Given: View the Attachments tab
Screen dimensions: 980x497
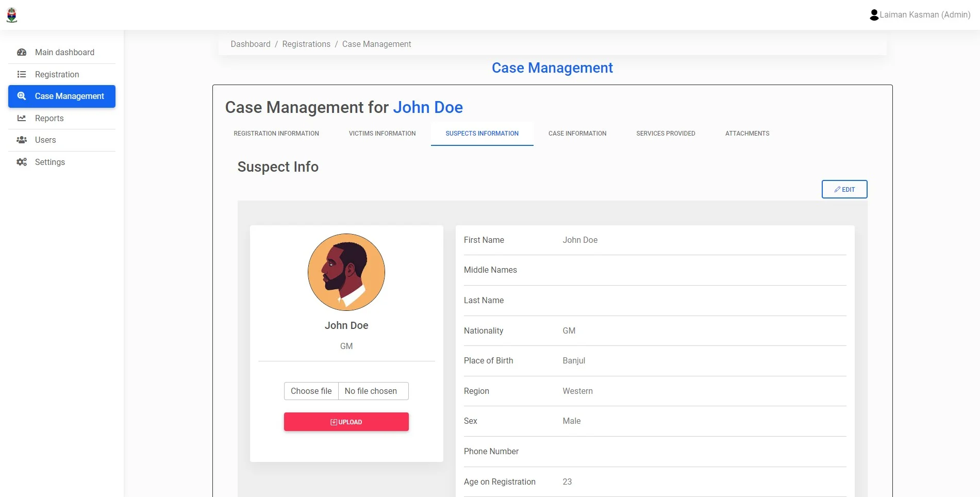Looking at the screenshot, I should [747, 134].
